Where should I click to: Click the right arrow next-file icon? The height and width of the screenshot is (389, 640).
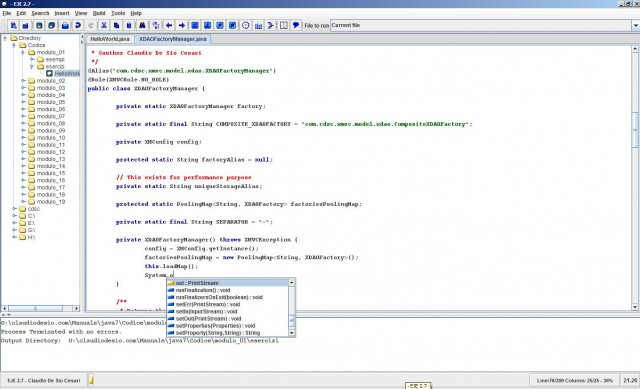pyautogui.click(x=182, y=25)
